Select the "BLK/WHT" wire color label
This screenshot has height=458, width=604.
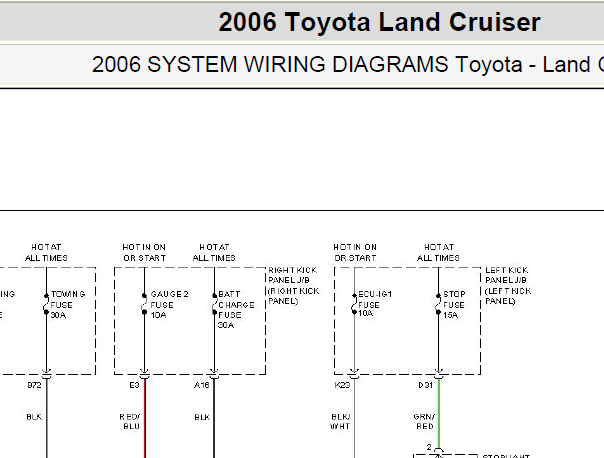click(341, 421)
